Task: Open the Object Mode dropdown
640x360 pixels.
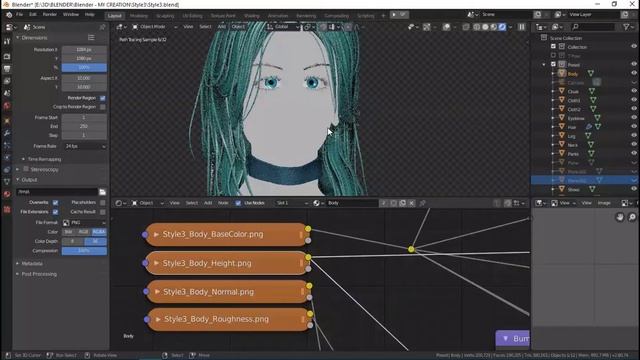Action: click(154, 27)
